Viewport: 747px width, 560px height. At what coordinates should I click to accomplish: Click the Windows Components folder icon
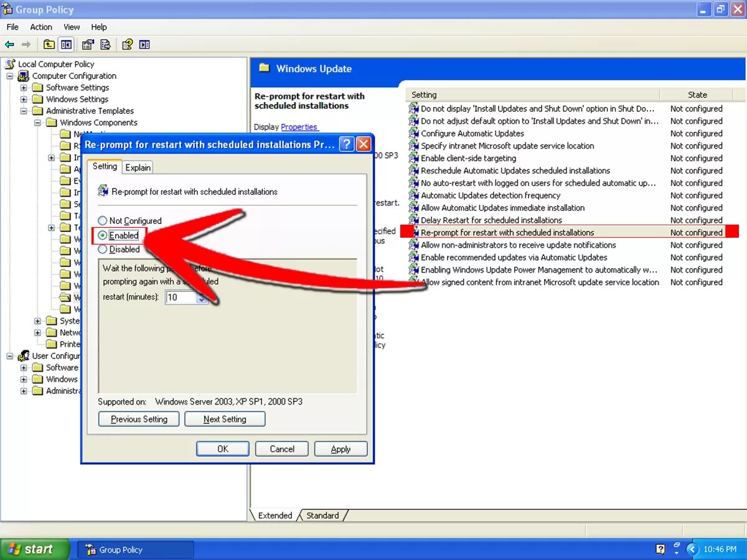point(51,123)
